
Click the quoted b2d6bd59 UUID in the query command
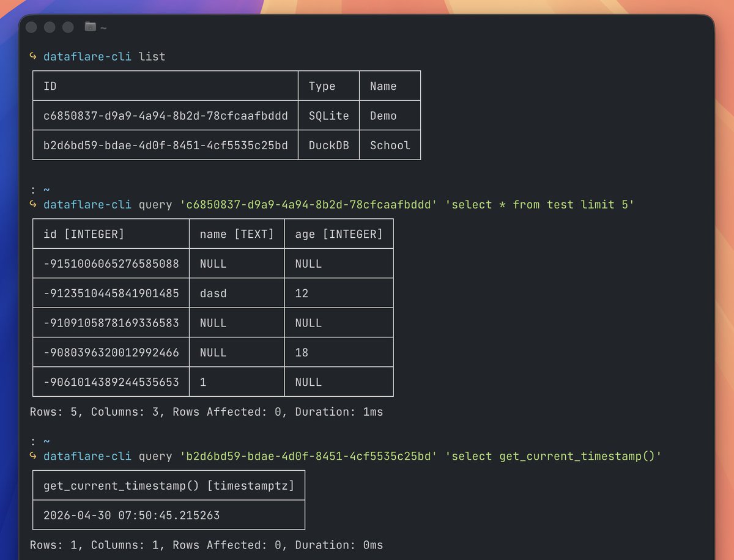[x=308, y=457]
